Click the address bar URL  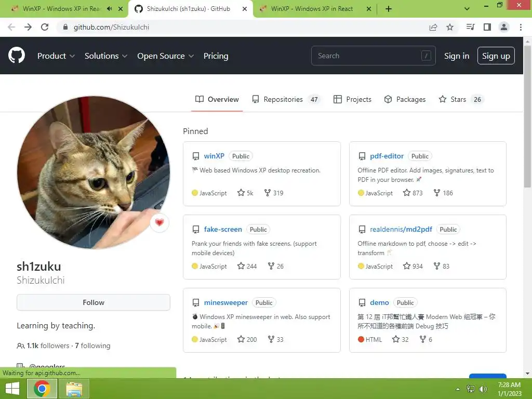pos(111,27)
